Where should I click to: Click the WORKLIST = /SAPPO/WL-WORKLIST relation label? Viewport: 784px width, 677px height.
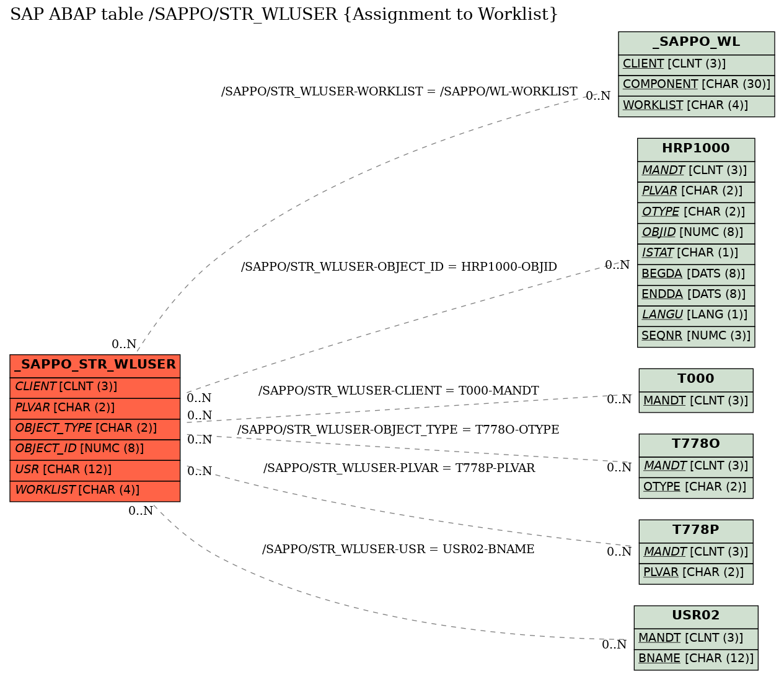[399, 92]
